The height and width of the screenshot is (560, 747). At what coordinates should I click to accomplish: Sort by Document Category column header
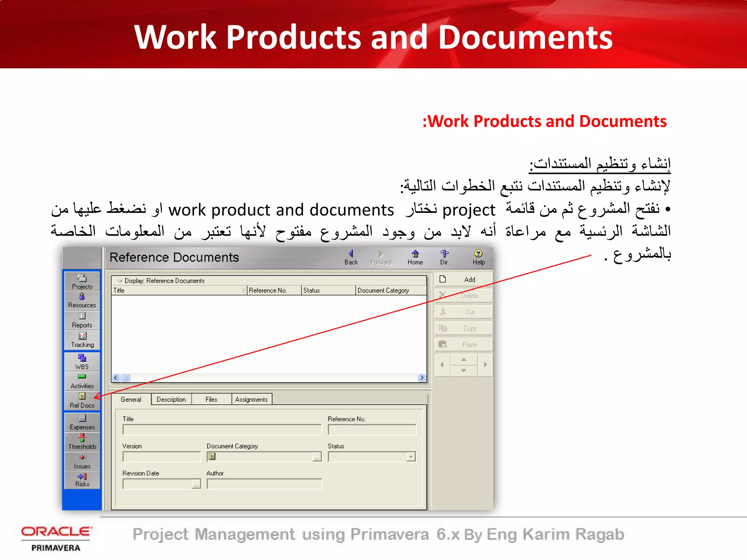[x=391, y=291]
